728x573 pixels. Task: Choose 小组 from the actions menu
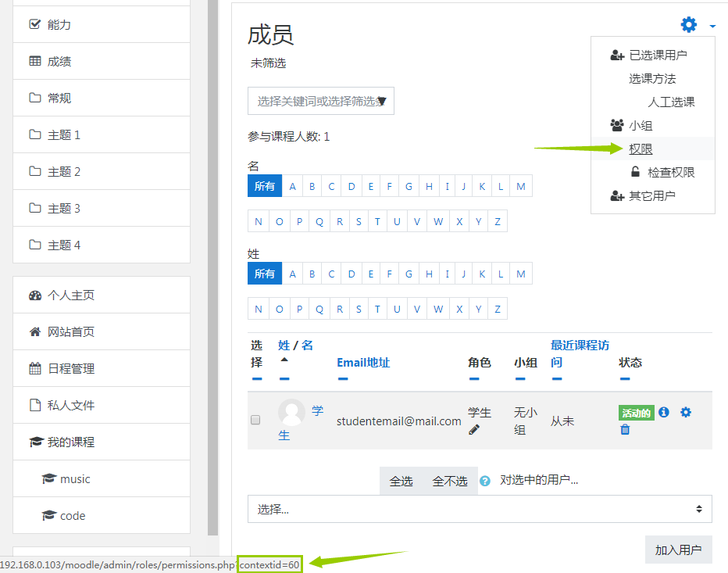click(x=641, y=125)
